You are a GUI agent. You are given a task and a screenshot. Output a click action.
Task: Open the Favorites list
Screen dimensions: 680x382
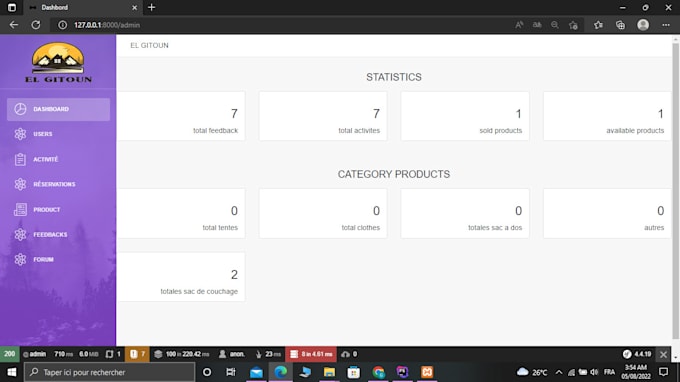(x=598, y=25)
